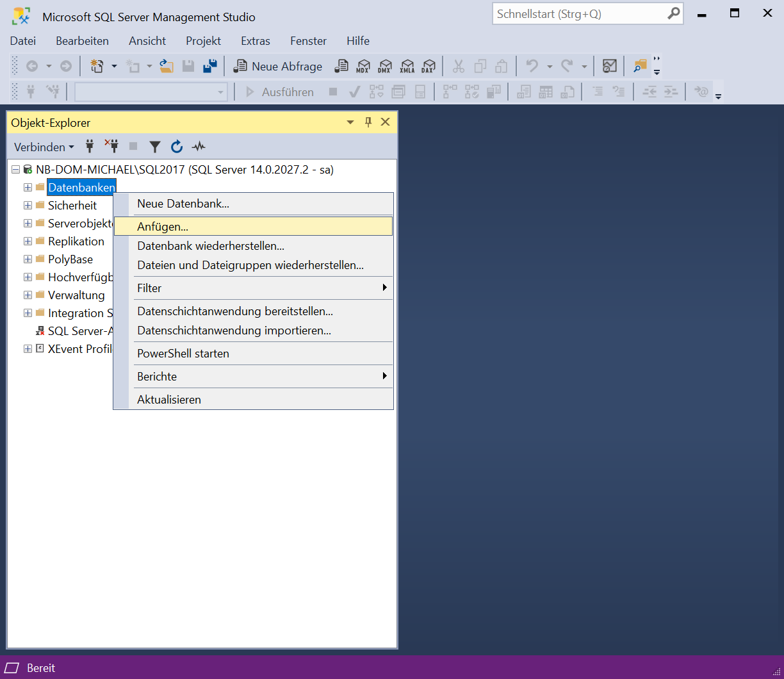The image size is (784, 679).
Task: Close the Objekt-Explorer panel
Action: click(385, 122)
